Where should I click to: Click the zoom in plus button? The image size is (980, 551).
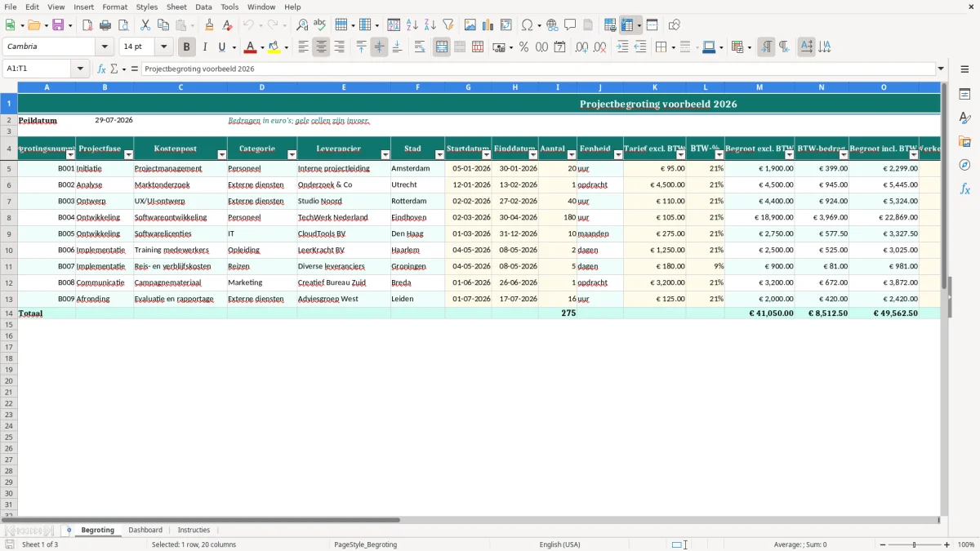(947, 544)
